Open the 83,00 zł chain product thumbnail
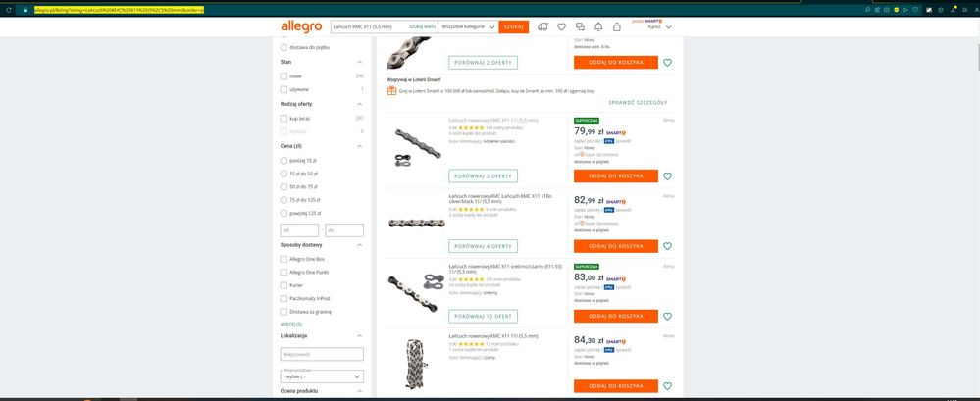Screen dimensions: 980x401 click(x=416, y=292)
